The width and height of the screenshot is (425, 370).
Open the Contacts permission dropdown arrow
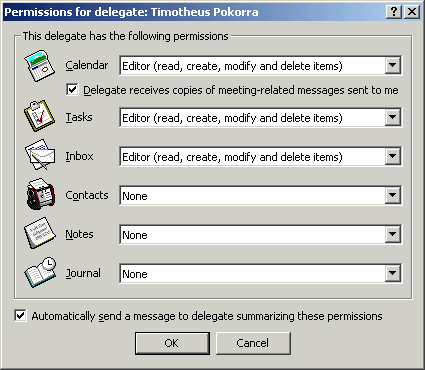pos(393,195)
